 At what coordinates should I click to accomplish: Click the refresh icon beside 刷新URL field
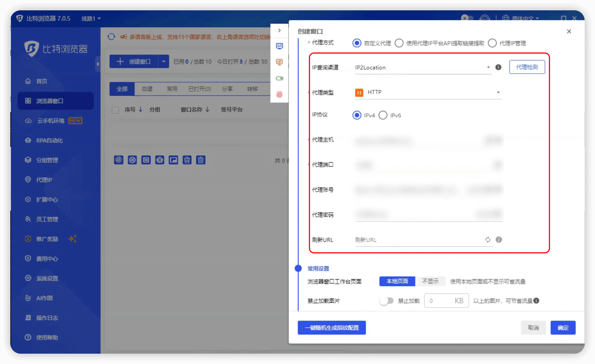tap(488, 240)
